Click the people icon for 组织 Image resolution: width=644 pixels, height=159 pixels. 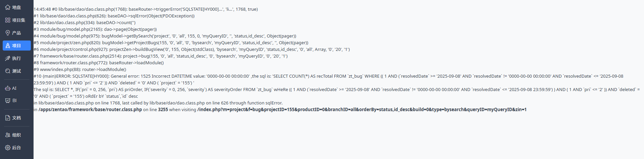(8, 135)
